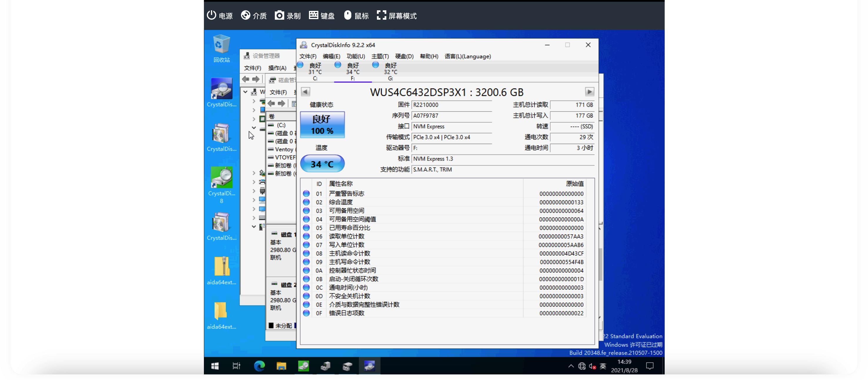Open 功能(U) menu in CrystalDiskInfo
868x380 pixels.
coord(355,56)
